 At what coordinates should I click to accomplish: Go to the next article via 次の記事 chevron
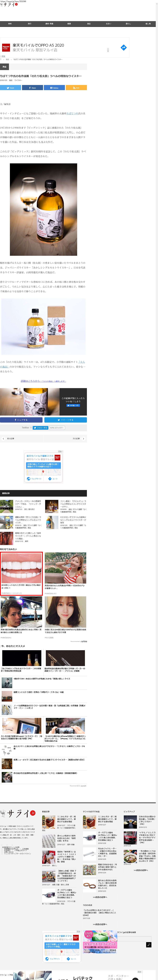tap(83, 439)
